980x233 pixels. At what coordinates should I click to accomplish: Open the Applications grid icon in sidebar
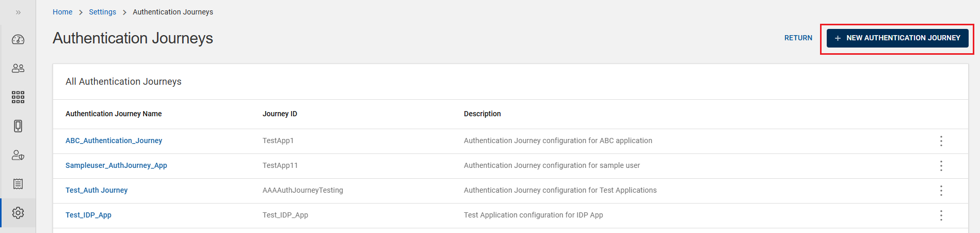pyautogui.click(x=18, y=97)
